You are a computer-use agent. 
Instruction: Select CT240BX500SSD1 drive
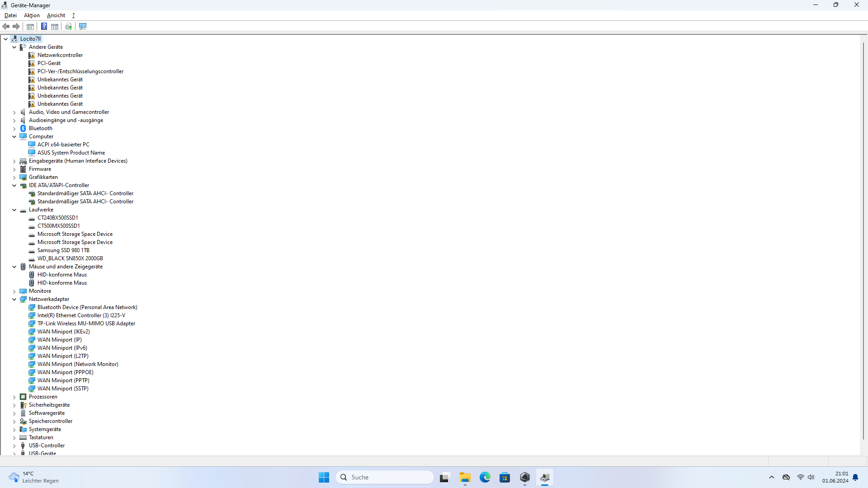(x=57, y=218)
